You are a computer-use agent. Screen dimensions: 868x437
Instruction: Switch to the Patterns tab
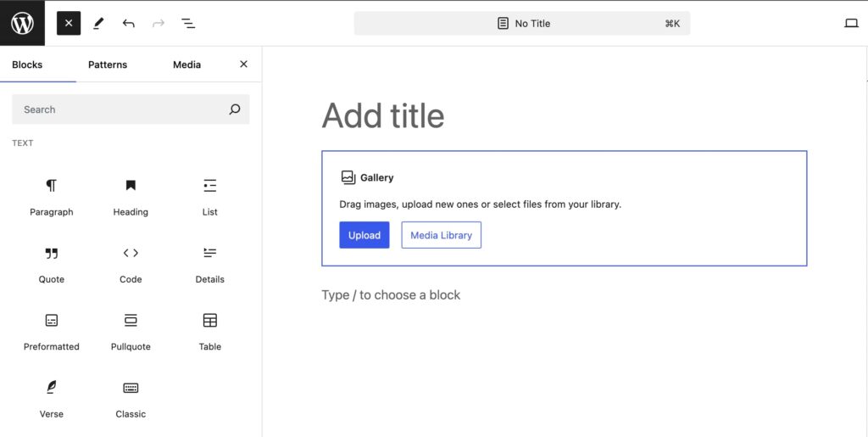point(108,64)
